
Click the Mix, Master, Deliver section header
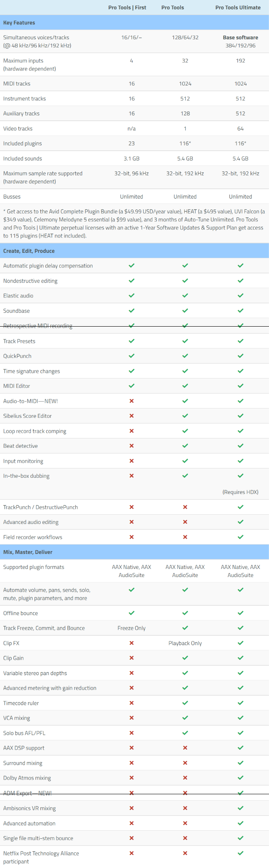pyautogui.click(x=28, y=552)
